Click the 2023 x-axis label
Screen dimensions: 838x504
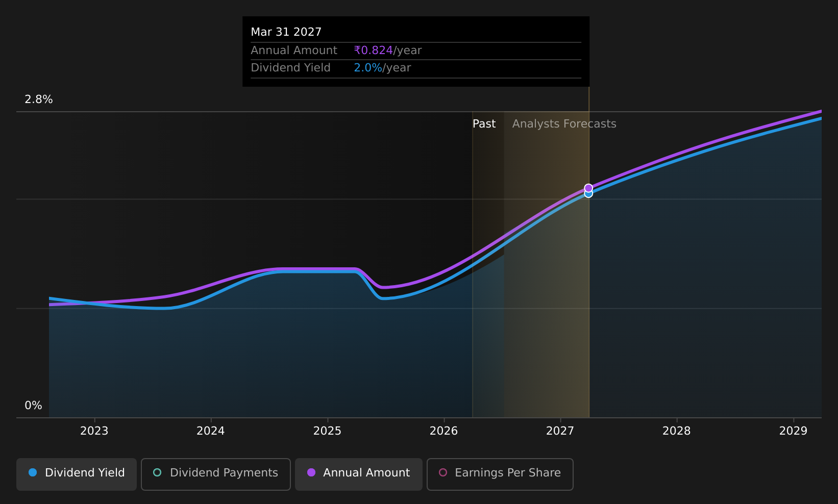pos(94,431)
